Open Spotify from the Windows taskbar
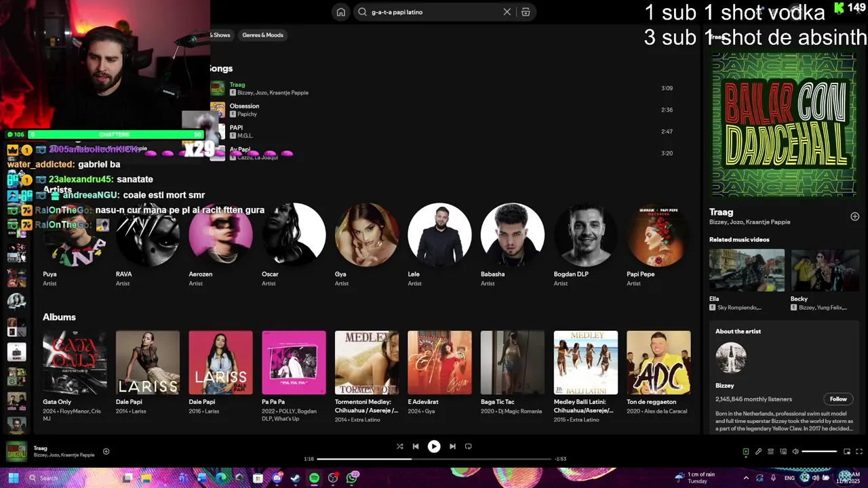This screenshot has height=488, width=868. (314, 478)
